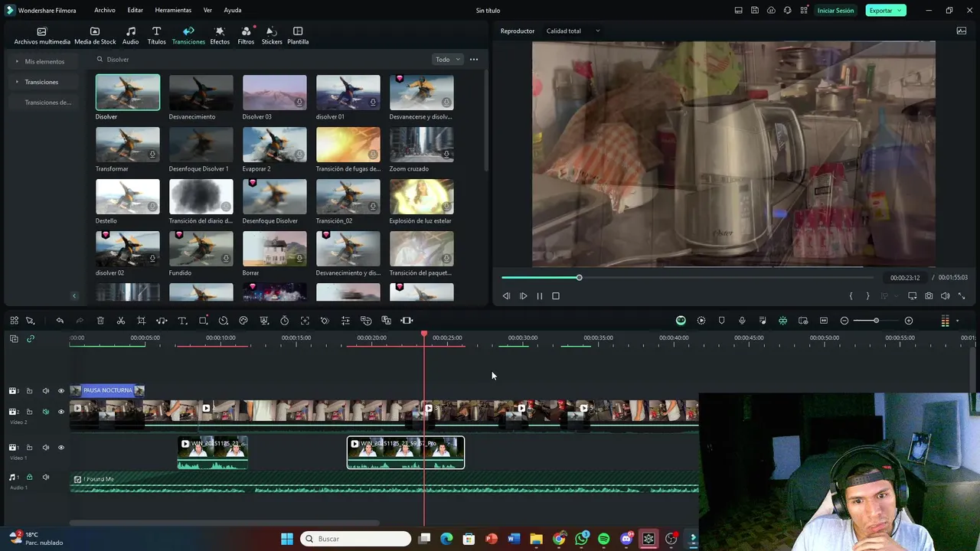Open the text tool in timeline toolbar

[x=182, y=321]
